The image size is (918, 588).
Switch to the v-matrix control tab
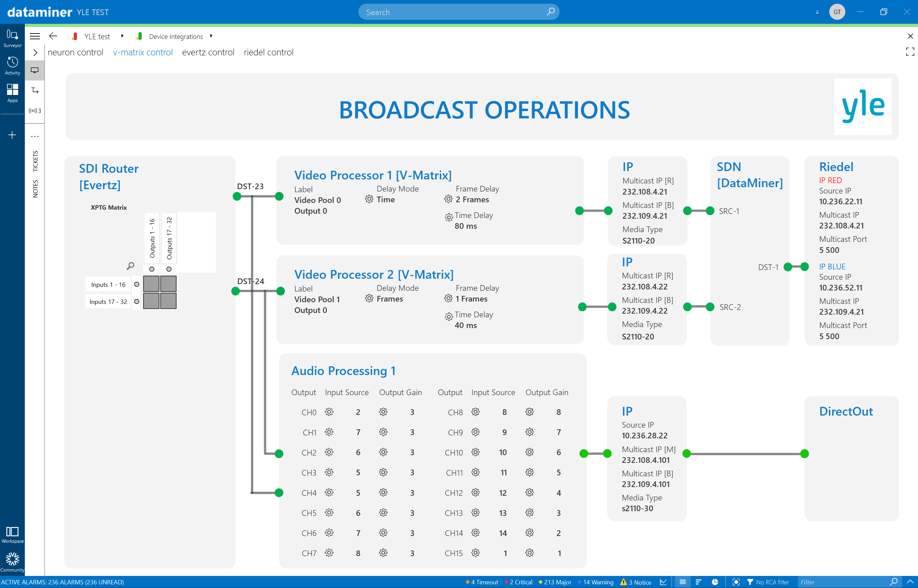(143, 52)
